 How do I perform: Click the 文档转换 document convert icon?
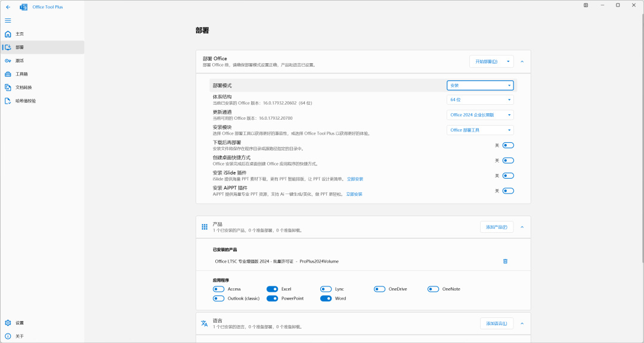[x=8, y=88]
